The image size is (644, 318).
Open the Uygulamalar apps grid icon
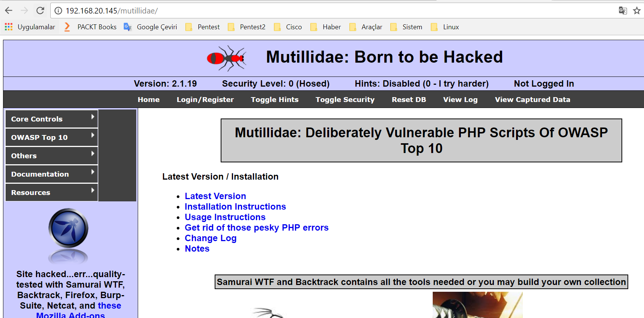[x=9, y=27]
